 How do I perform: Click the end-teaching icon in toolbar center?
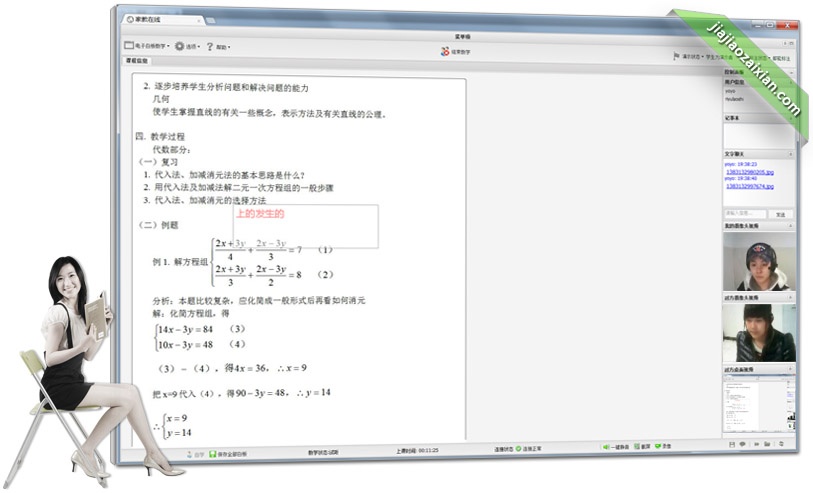(445, 51)
